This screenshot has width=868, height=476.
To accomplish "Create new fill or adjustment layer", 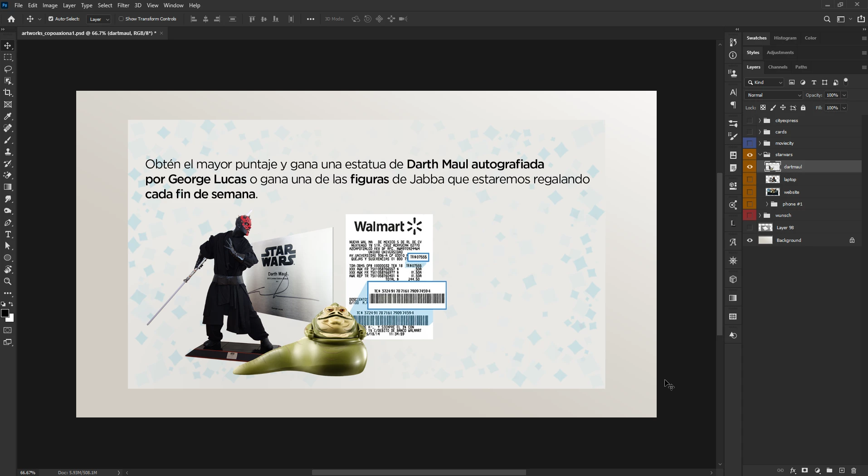I will coord(817,471).
